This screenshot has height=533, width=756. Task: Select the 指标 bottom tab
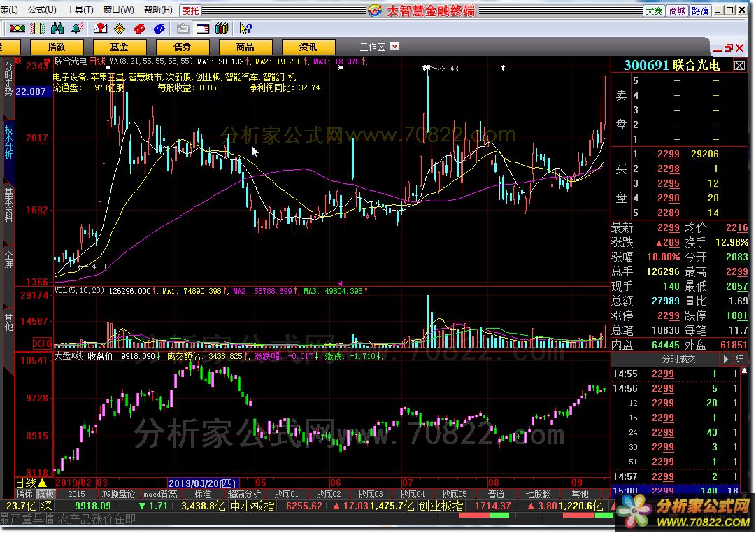pos(24,494)
